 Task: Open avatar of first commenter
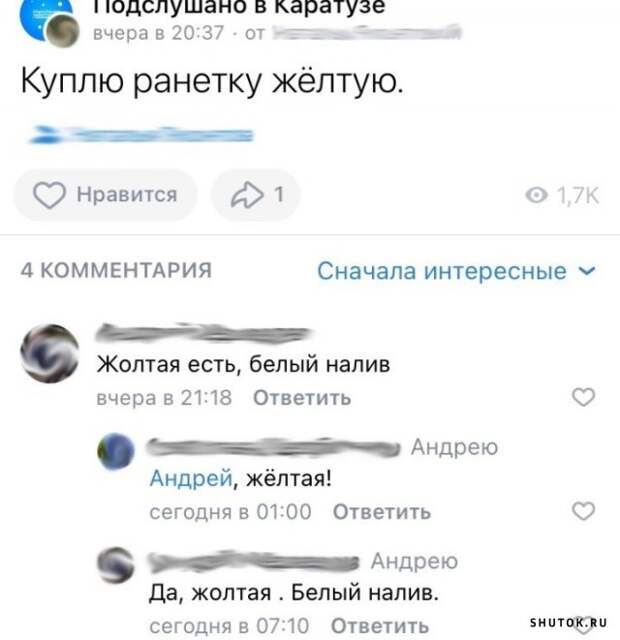(x=50, y=353)
